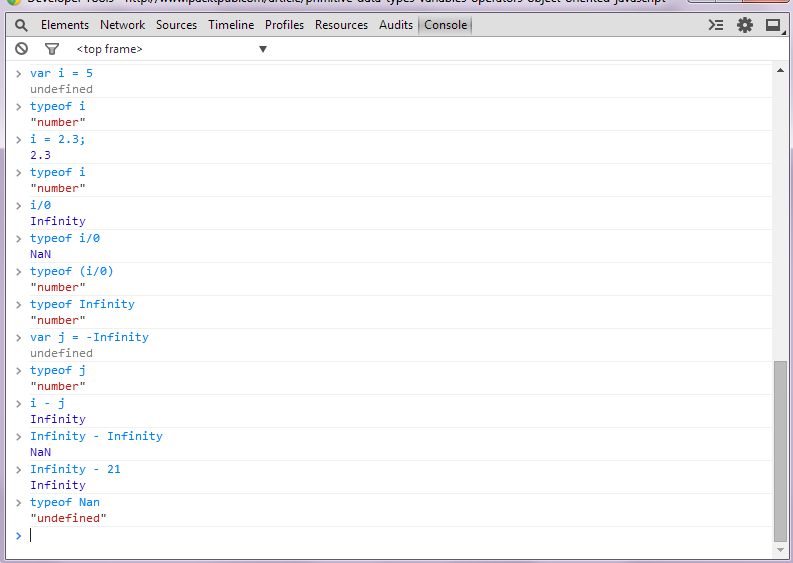Switch to the Network tab
Screen dimensions: 793x563
[x=122, y=25]
